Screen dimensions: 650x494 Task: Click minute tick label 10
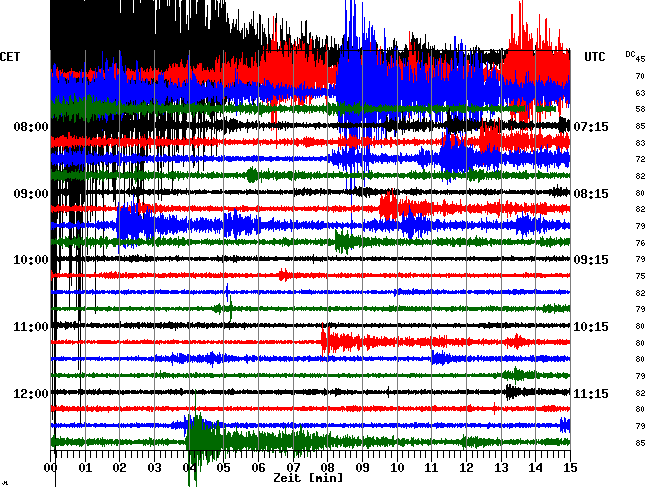[397, 467]
